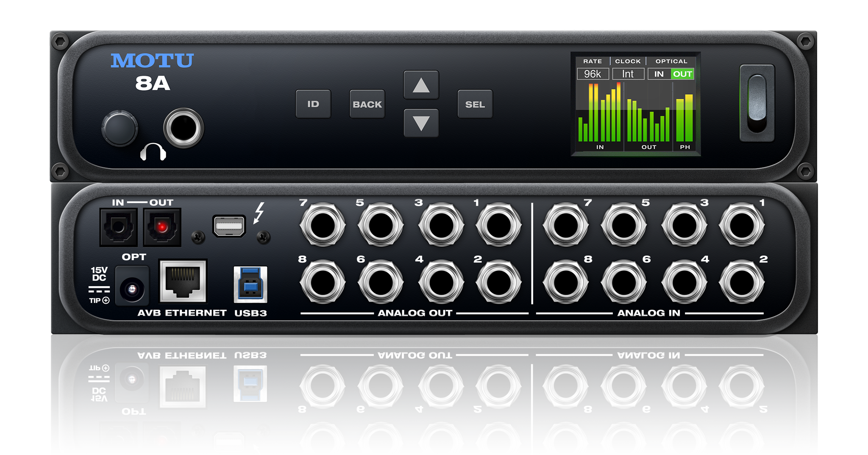Click the front-panel headphone jack
This screenshot has height=455, width=868.
184,128
